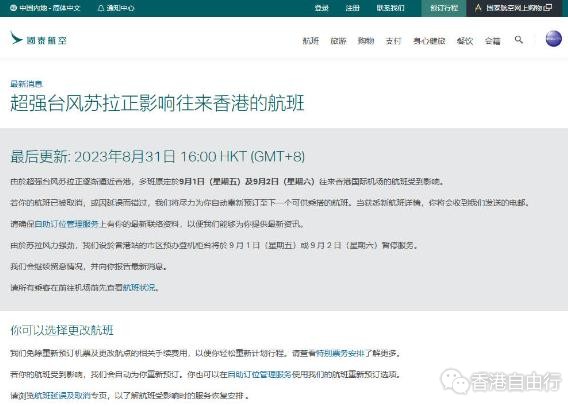Screen dimensions: 568x406
Task: Click the 最新消息 breadcrumb link
Action: point(26,84)
